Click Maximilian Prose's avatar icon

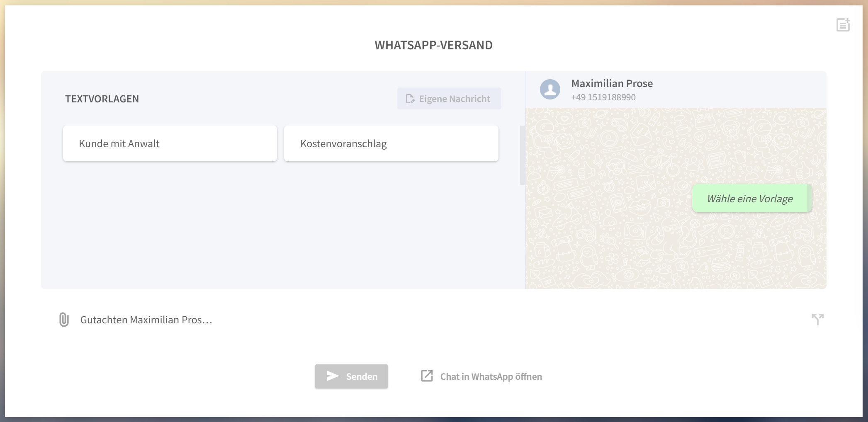coord(550,89)
